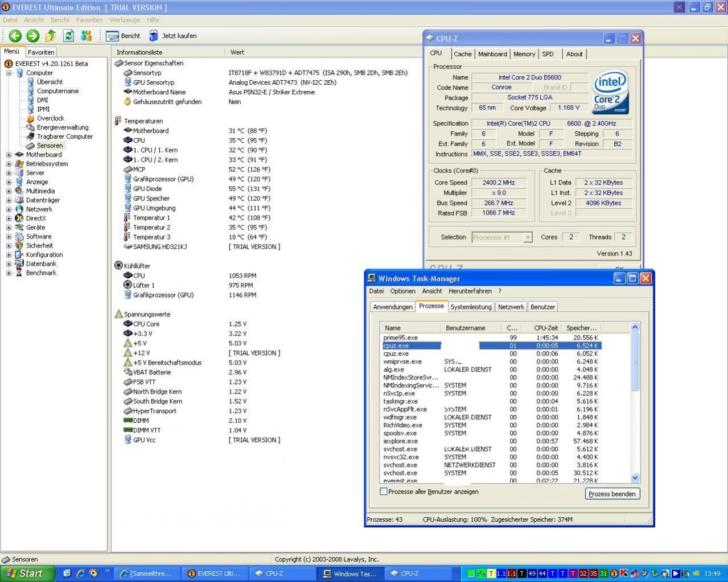
Task: Open the Übersicht item in Computer tree
Action: point(50,82)
